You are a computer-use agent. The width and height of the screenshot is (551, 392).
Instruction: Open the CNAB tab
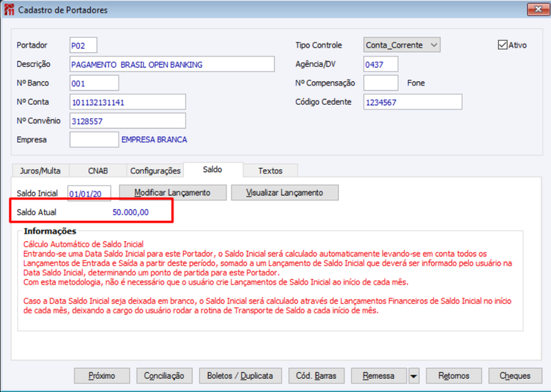tap(98, 171)
